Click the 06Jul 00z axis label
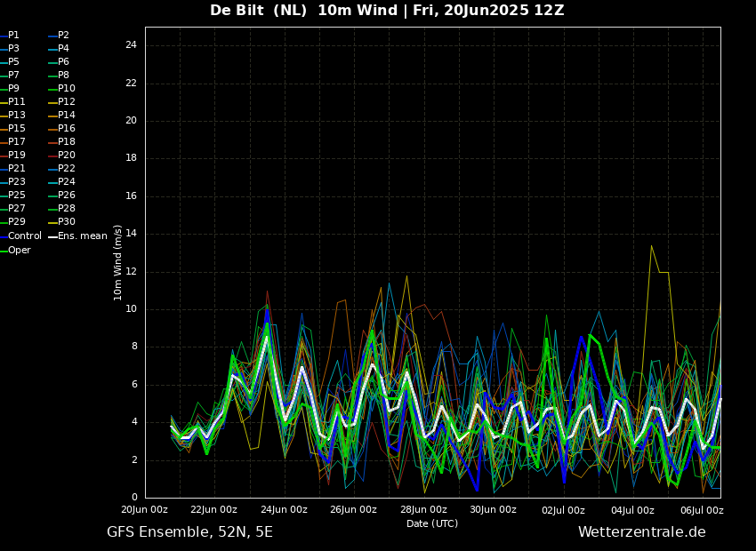The image size is (756, 551). coord(702,510)
